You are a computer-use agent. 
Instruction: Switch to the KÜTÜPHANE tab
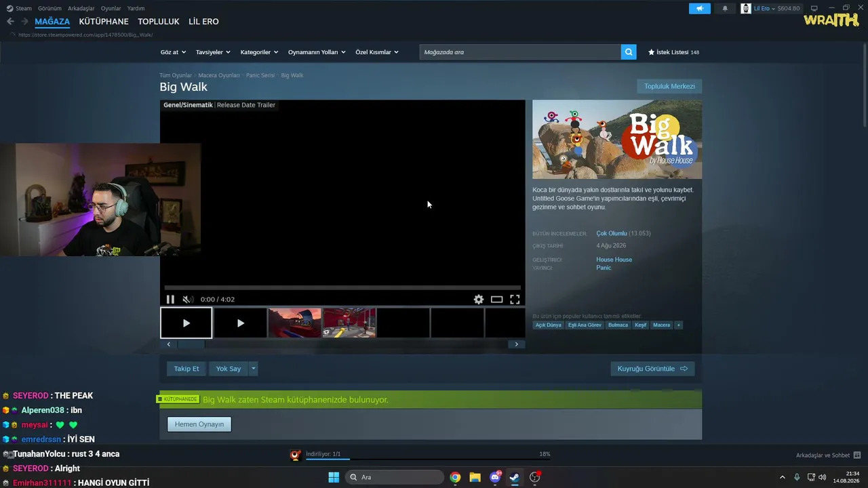pyautogui.click(x=104, y=22)
